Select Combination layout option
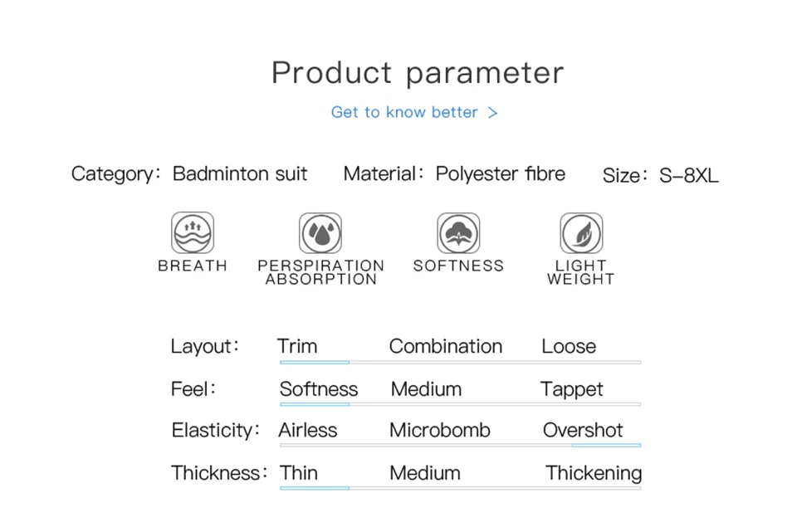The height and width of the screenshot is (532, 797). tap(445, 346)
